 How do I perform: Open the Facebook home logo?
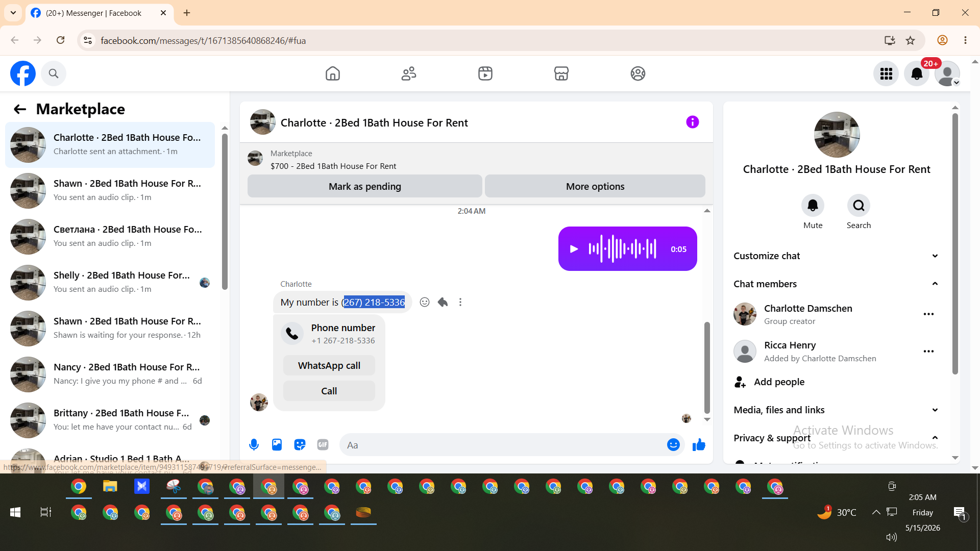pos(23,73)
